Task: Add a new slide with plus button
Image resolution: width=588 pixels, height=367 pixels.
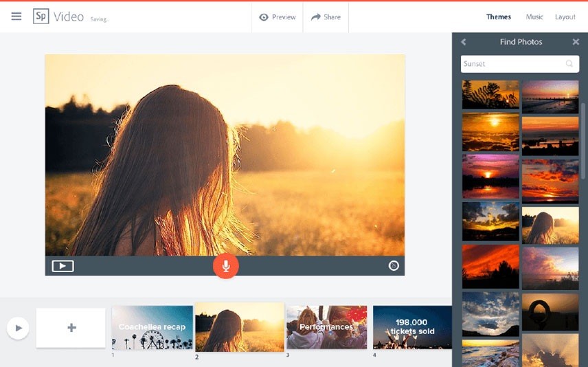Action: (71, 328)
